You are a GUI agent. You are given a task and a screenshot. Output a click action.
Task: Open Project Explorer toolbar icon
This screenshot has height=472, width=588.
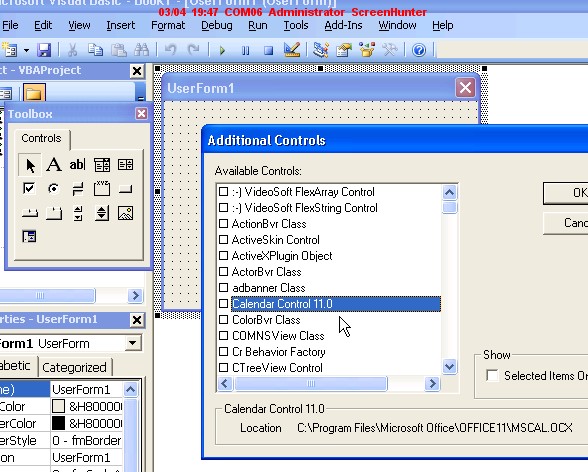tap(321, 50)
